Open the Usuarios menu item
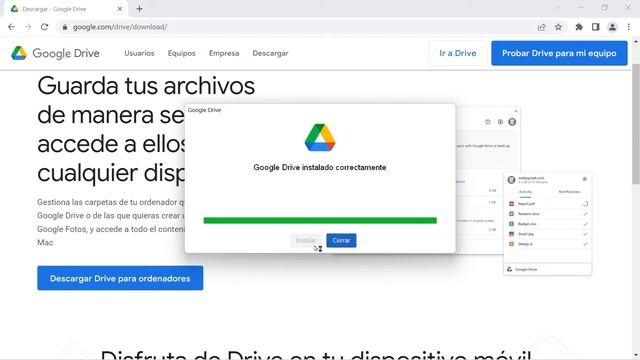Viewport: 640px width, 360px height. [139, 53]
